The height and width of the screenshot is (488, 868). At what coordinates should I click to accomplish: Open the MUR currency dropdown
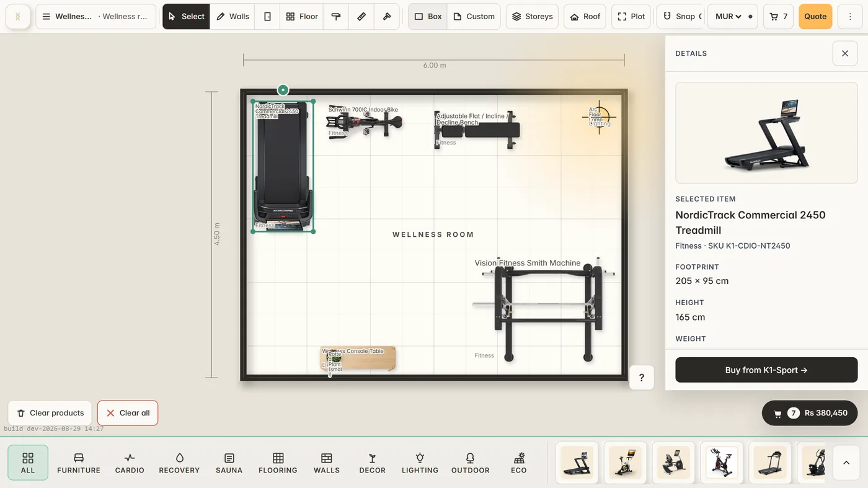728,17
